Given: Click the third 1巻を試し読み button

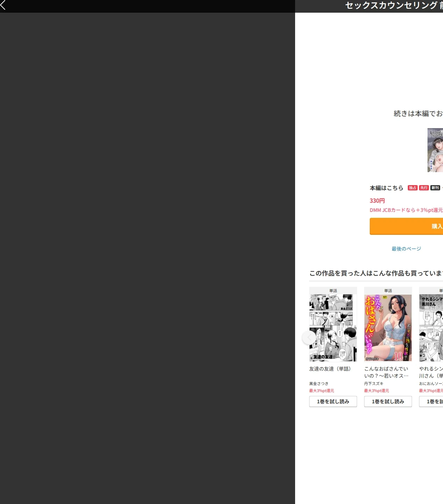Looking at the screenshot, I should tap(431, 402).
